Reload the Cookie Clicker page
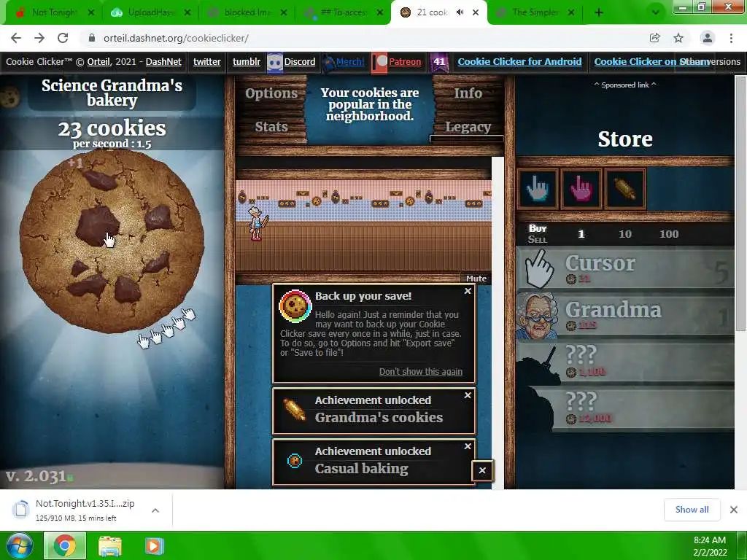 pyautogui.click(x=63, y=38)
